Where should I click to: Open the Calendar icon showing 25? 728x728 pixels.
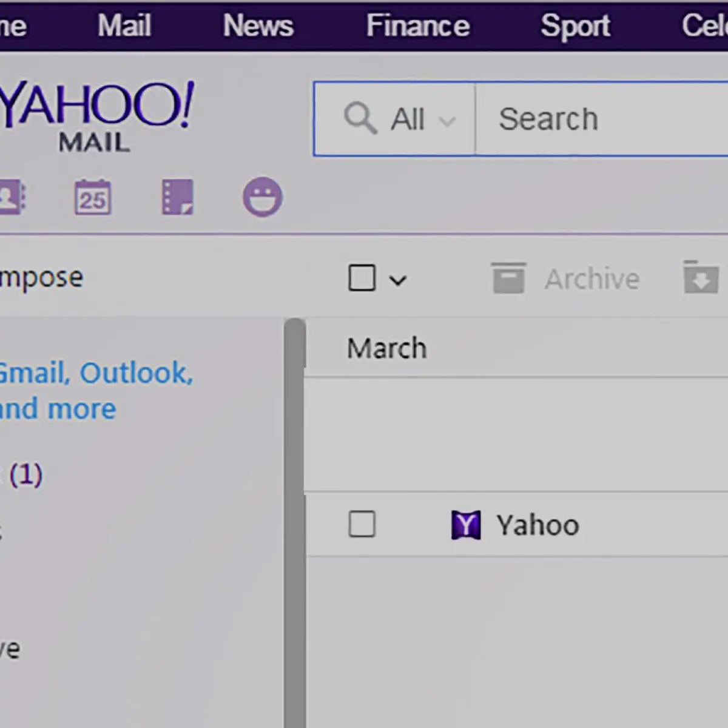tap(92, 197)
